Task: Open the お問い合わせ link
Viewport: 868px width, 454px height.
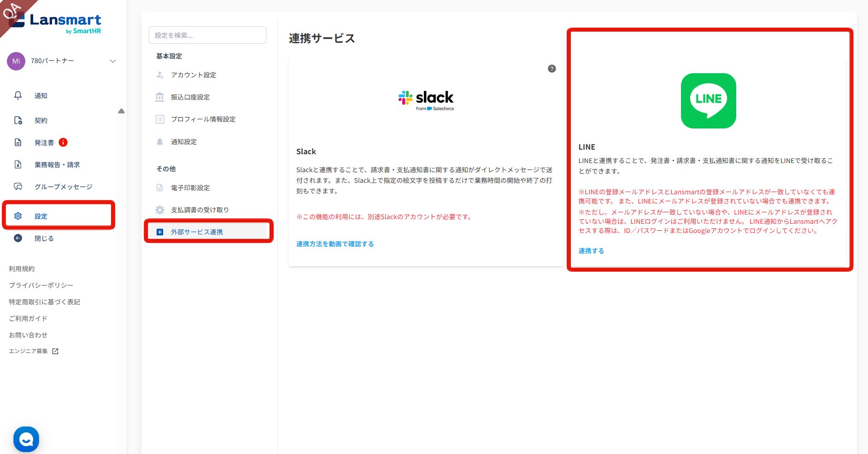Action: click(28, 335)
